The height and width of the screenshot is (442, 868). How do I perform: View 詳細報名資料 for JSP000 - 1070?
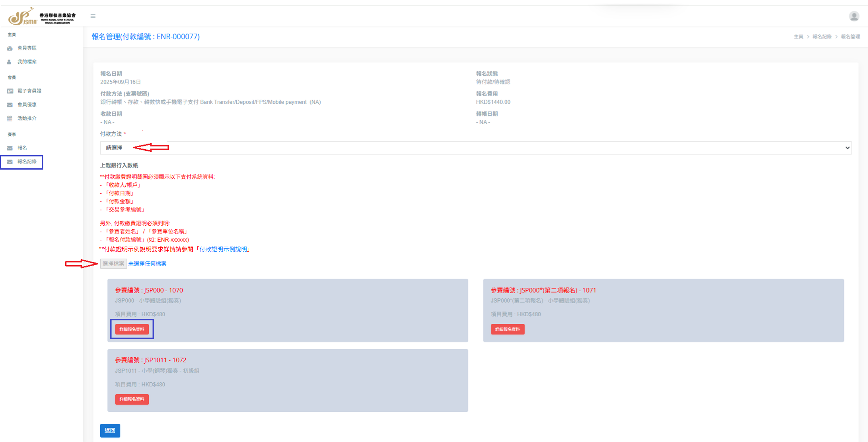(x=132, y=329)
